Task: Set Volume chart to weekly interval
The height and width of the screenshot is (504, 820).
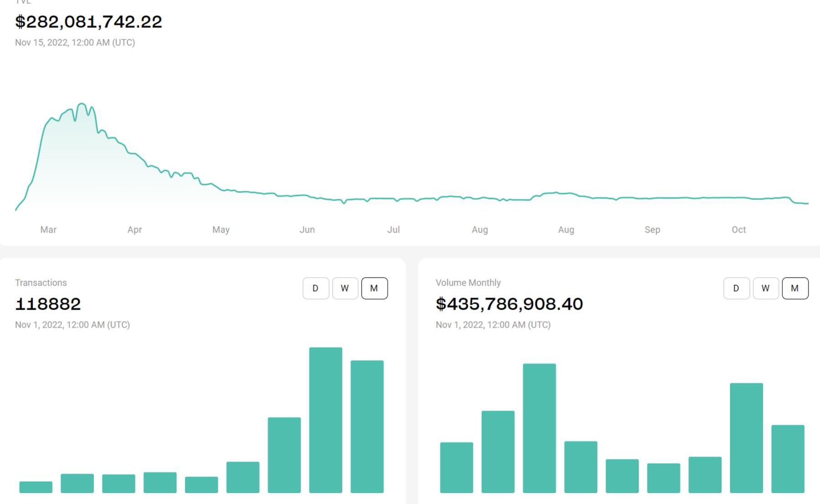Action: tap(765, 288)
